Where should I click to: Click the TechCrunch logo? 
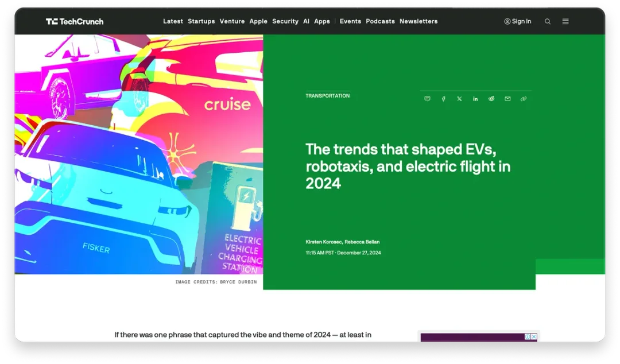coord(74,21)
